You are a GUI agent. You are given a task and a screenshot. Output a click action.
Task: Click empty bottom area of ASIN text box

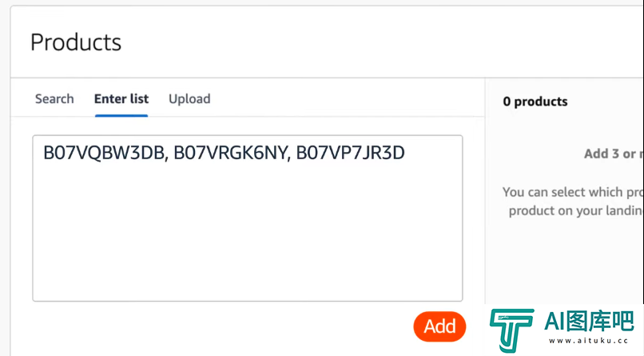click(x=248, y=255)
